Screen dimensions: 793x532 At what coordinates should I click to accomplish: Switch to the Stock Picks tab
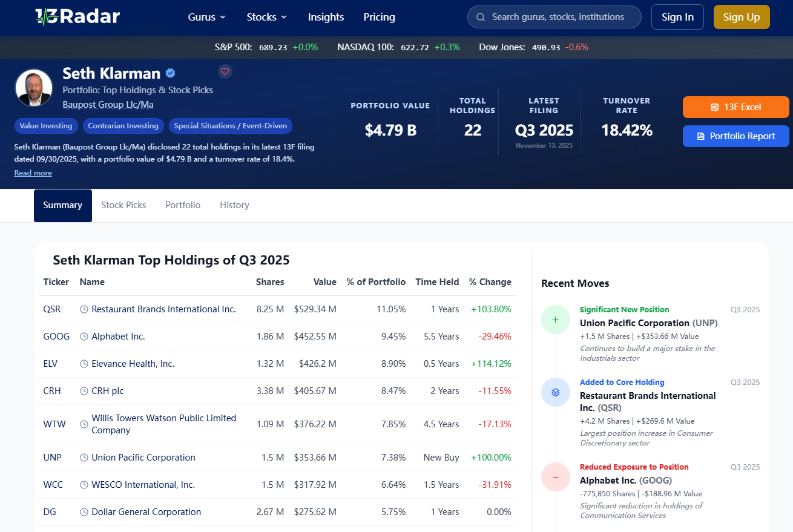tap(123, 205)
